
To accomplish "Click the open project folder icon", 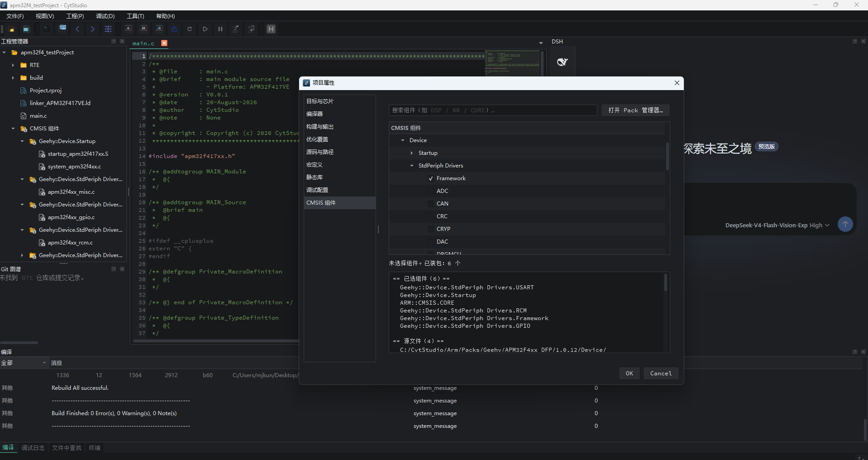I will click(x=12, y=29).
